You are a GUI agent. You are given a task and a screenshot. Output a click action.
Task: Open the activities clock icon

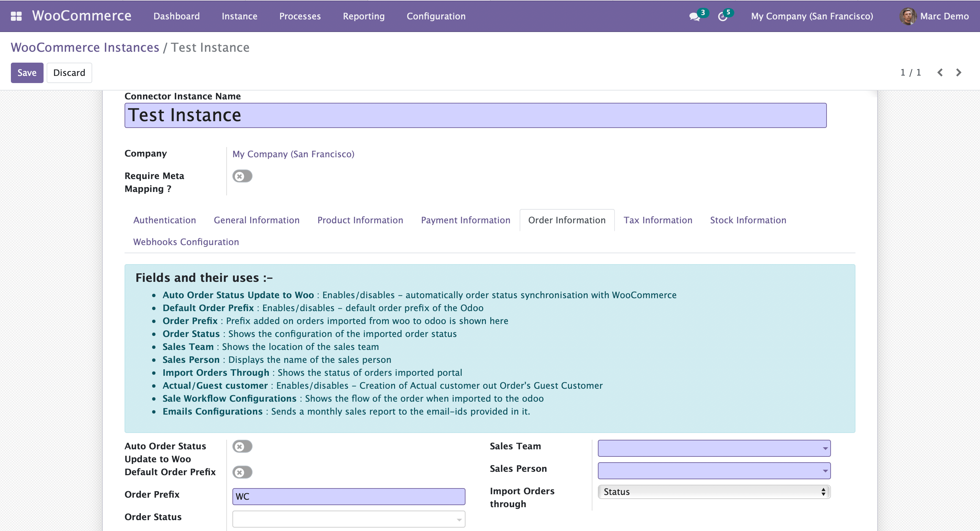722,16
